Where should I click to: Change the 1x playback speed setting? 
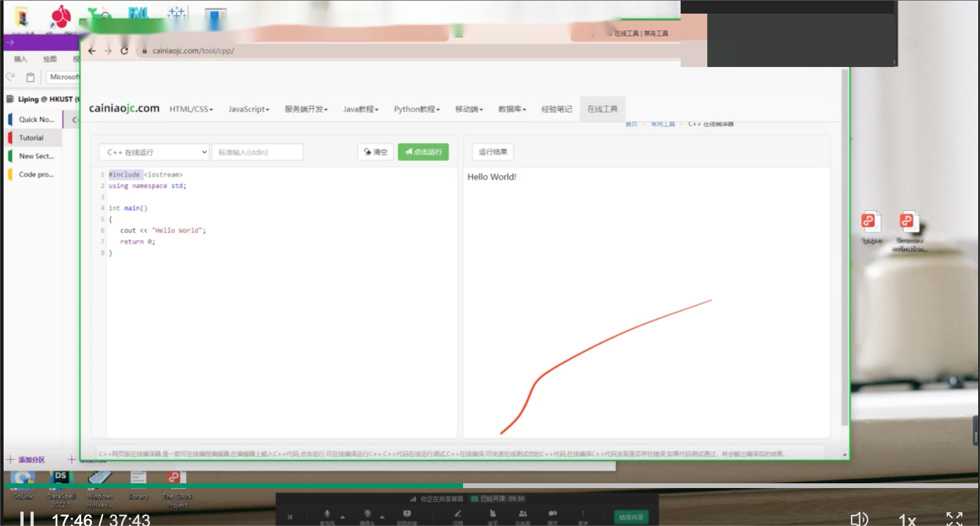click(907, 520)
